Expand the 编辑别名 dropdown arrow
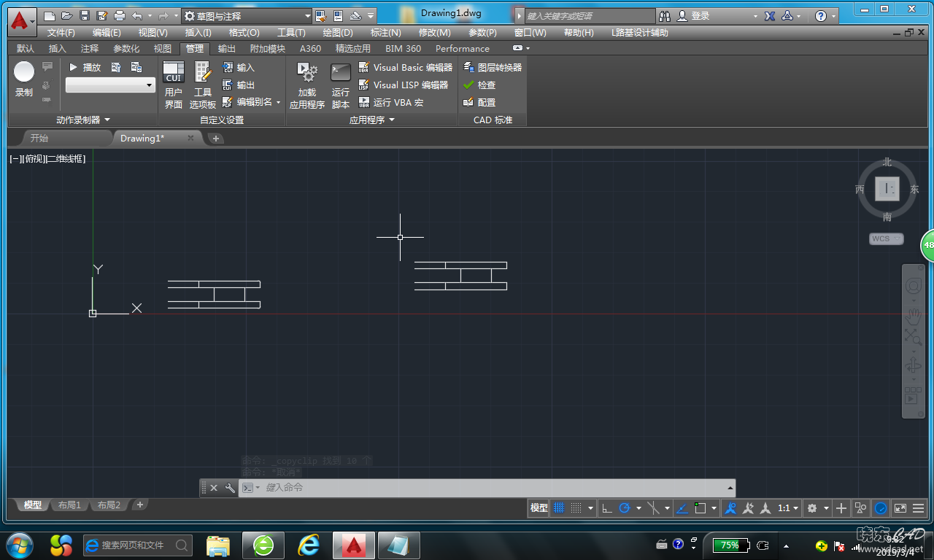Image resolution: width=934 pixels, height=560 pixels. (279, 102)
